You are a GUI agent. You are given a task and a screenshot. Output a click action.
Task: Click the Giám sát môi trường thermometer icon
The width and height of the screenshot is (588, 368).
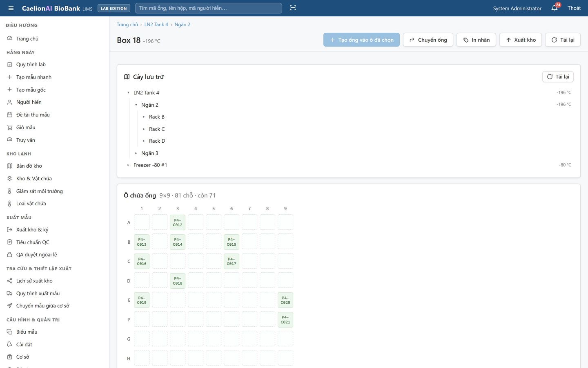click(10, 191)
